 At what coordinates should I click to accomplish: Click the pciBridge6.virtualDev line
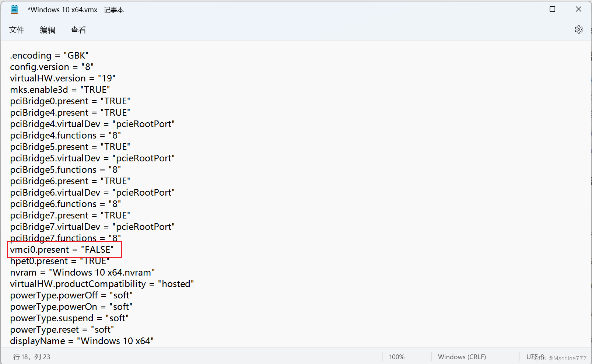tap(92, 193)
